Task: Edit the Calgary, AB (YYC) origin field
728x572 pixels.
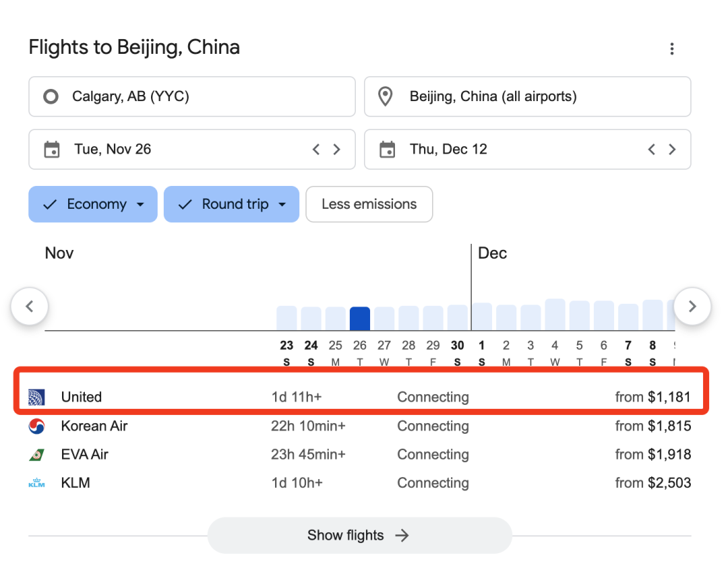Action: [x=191, y=96]
